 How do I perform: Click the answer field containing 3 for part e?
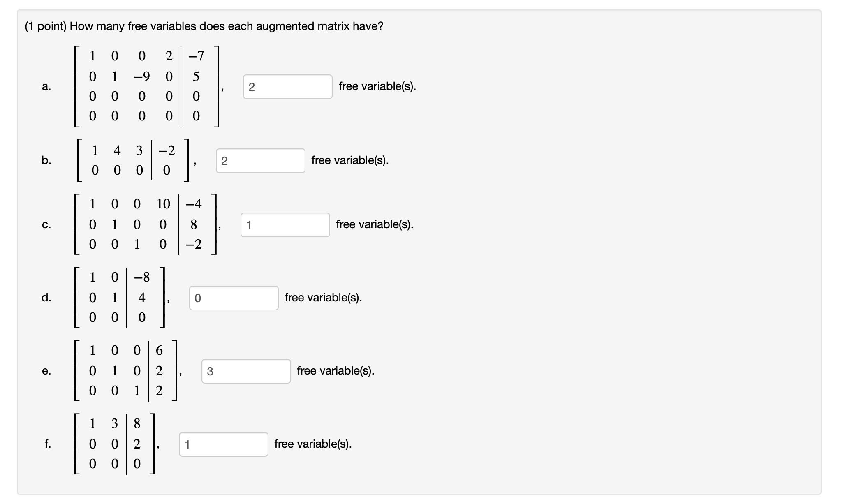246,371
